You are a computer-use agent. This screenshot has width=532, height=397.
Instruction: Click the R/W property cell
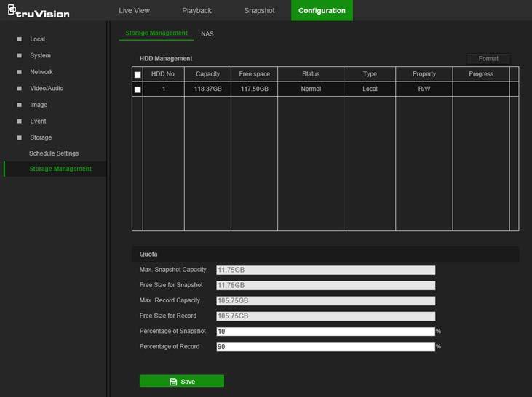point(424,89)
